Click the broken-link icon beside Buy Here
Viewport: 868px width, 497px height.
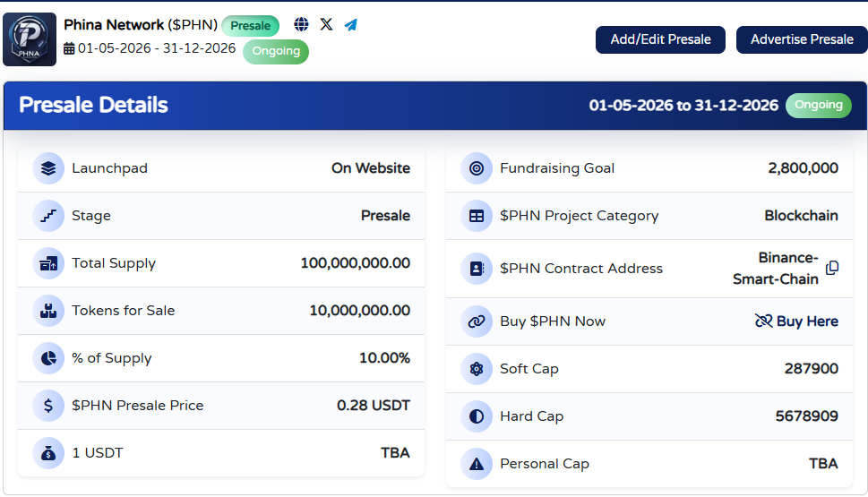click(x=763, y=321)
